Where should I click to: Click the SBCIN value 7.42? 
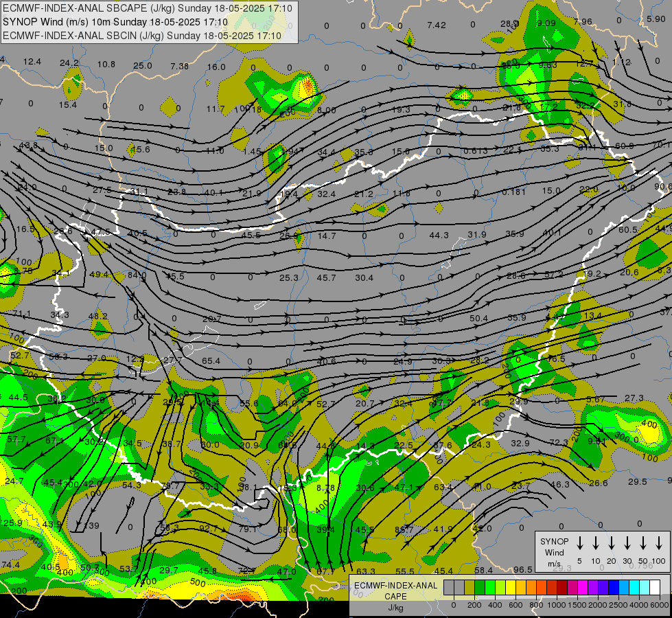(437, 25)
